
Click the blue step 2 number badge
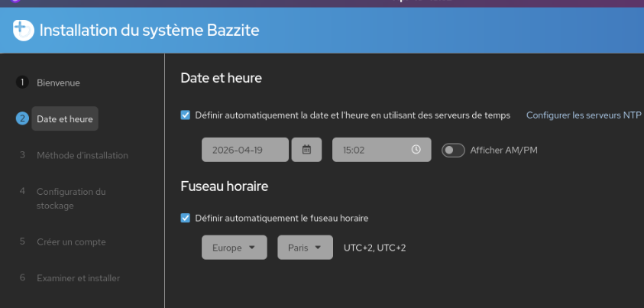23,118
